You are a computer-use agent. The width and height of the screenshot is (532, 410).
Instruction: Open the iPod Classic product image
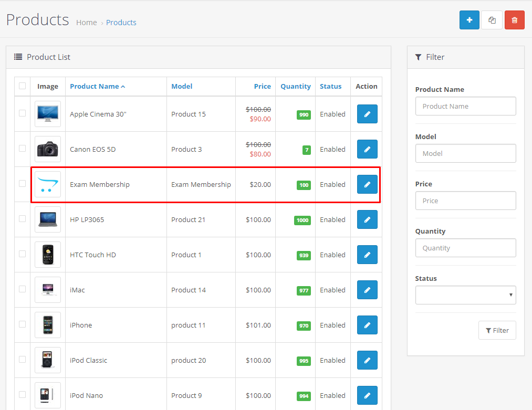48,360
